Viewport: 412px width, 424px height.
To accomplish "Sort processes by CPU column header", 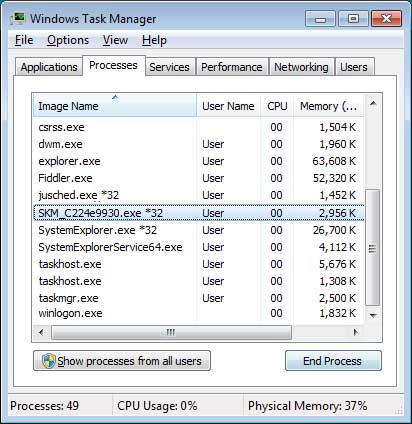I will 277,106.
